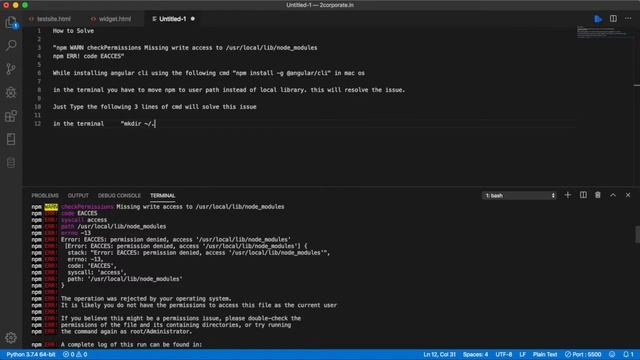This screenshot has width=640, height=360.
Task: Select the TERMINAL panel tab
Action: click(x=162, y=196)
